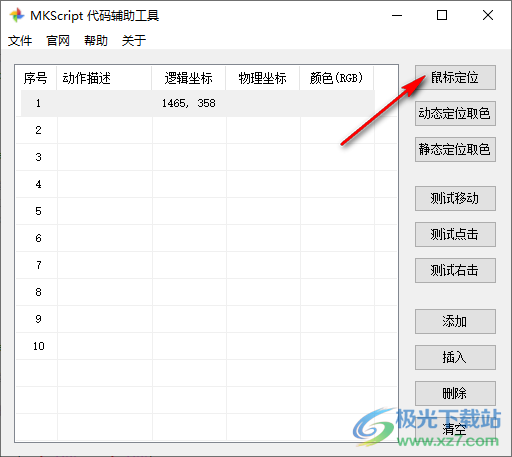Image resolution: width=512 pixels, height=457 pixels.
Task: Close the MKScript window
Action: (488, 15)
